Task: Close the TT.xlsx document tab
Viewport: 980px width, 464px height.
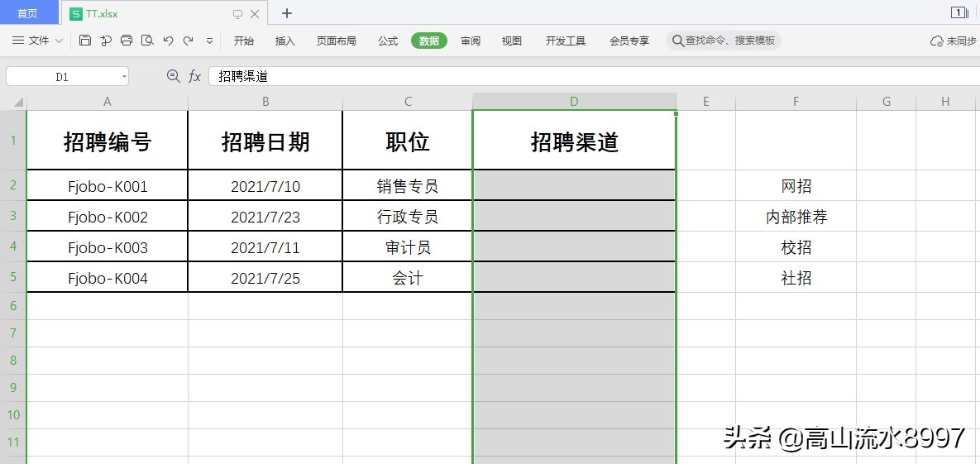Action: [x=255, y=14]
